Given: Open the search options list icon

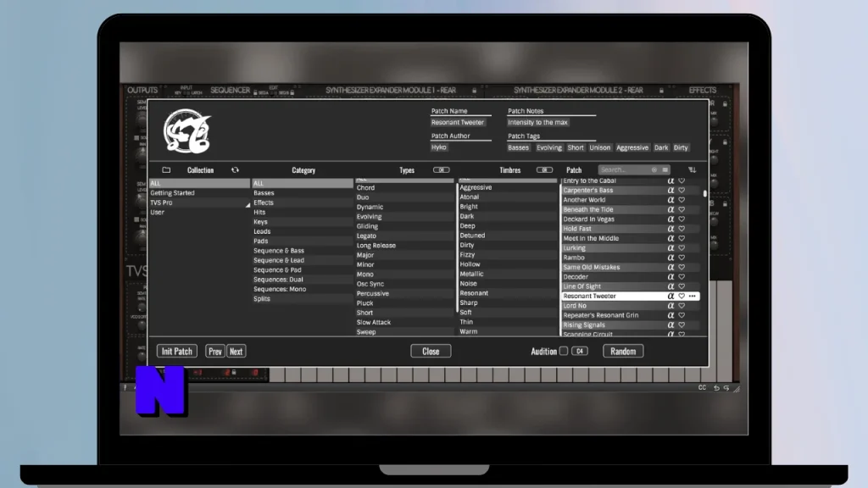Looking at the screenshot, I should point(665,169).
